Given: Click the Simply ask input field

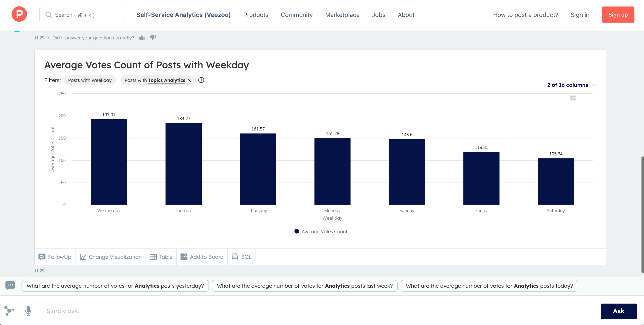Looking at the screenshot, I should coord(320,311).
